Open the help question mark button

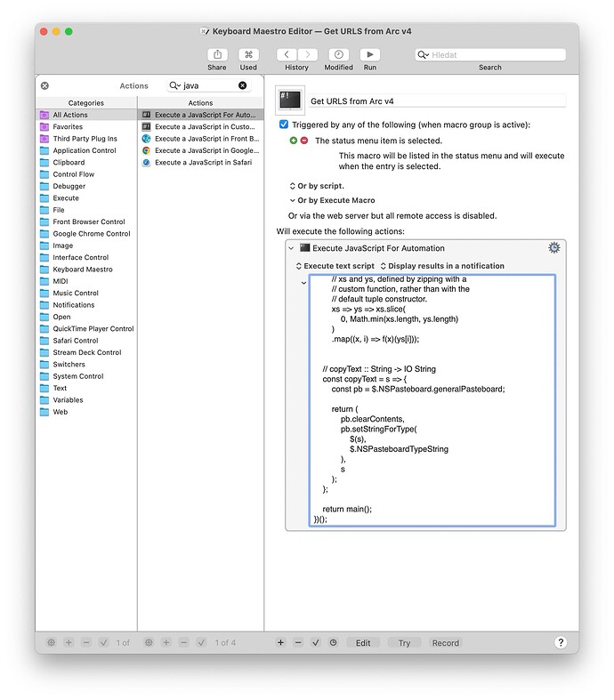point(561,642)
